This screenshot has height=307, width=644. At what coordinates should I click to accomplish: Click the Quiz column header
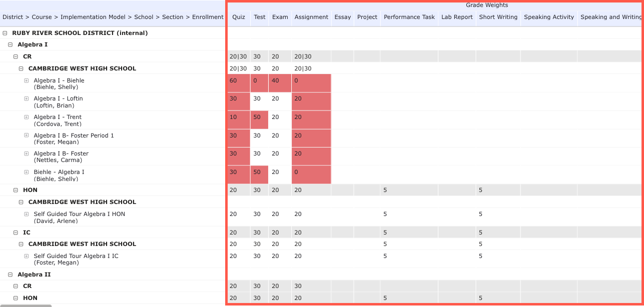(239, 16)
